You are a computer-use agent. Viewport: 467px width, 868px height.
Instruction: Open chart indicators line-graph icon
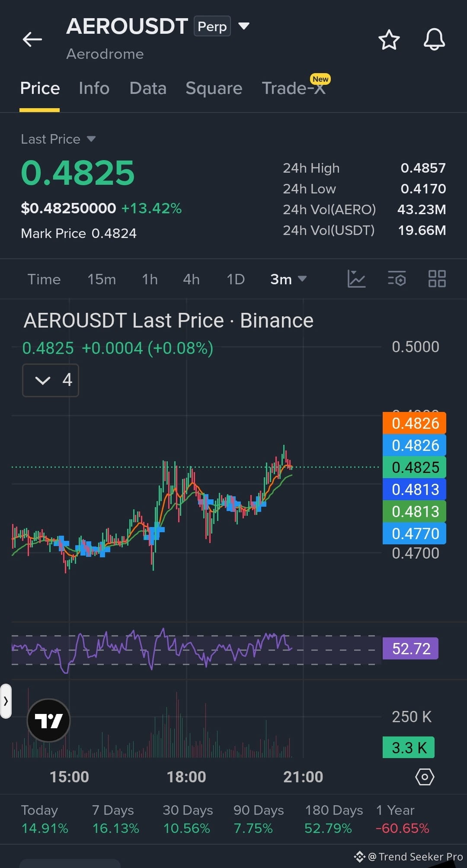click(356, 279)
